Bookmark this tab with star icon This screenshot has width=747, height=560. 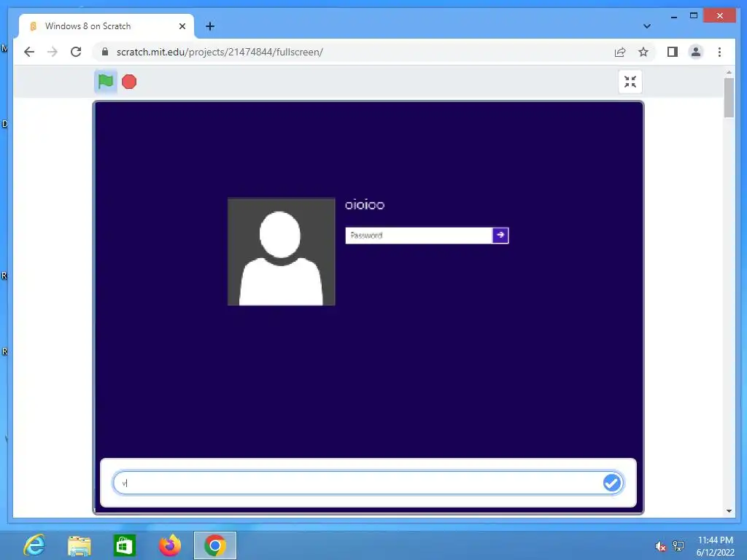(643, 52)
